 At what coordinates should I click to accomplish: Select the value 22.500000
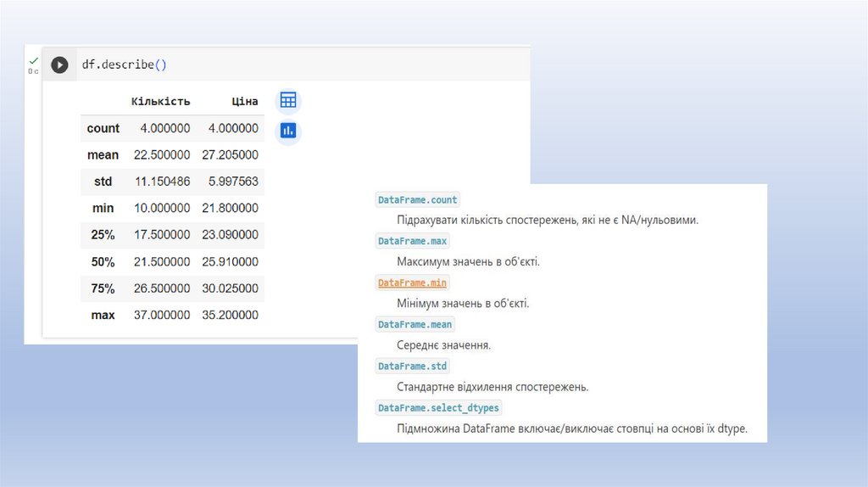(162, 155)
